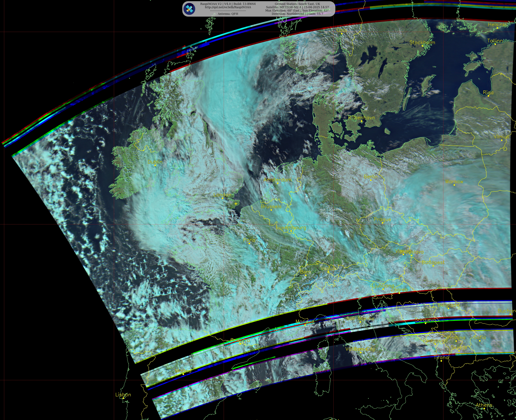Image resolution: width=516 pixels, height=420 pixels.
Task: Click the Tallinn city label
Action: click(x=495, y=41)
